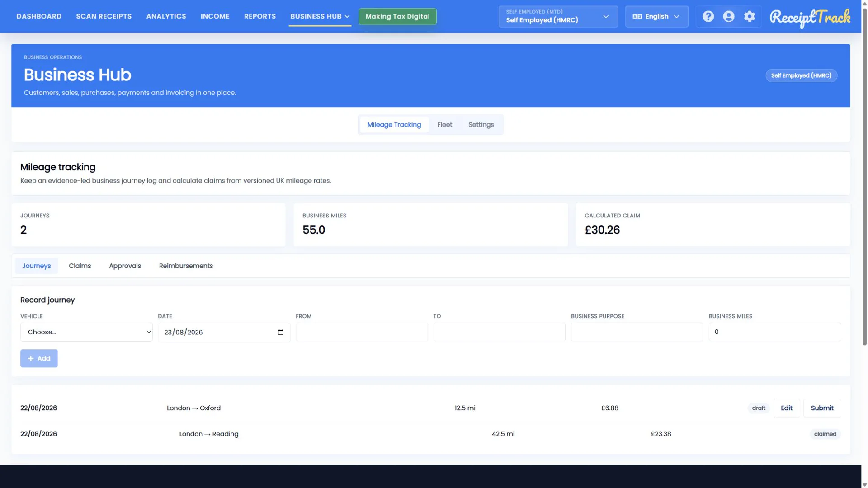Click the Making Tax Digital button
Image resolution: width=868 pixels, height=488 pixels.
coord(397,16)
